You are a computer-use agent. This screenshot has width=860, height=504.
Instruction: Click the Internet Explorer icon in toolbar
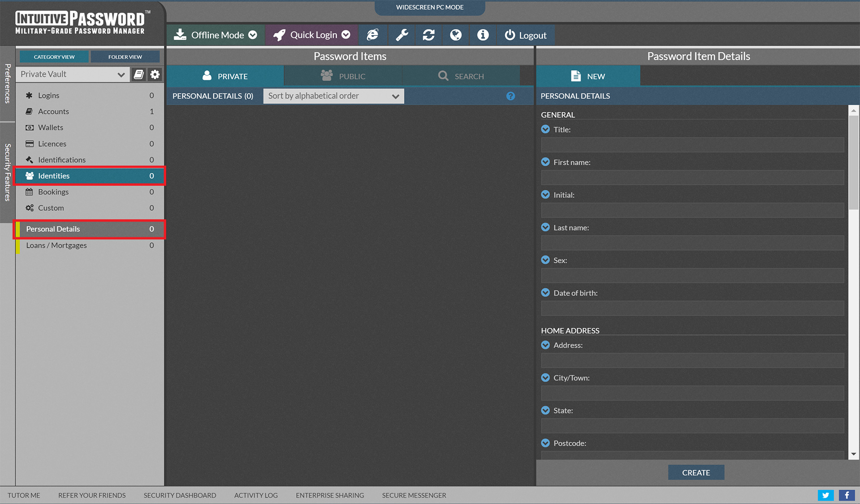372,35
